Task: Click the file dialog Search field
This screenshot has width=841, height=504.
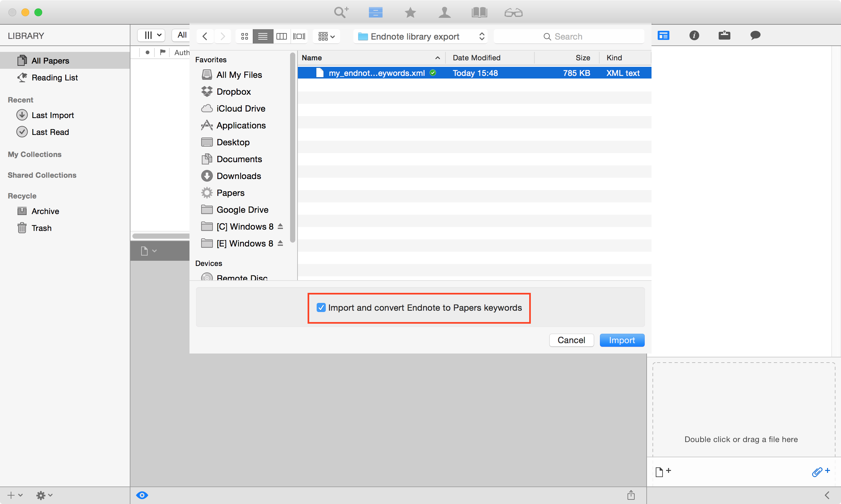Action: (569, 36)
